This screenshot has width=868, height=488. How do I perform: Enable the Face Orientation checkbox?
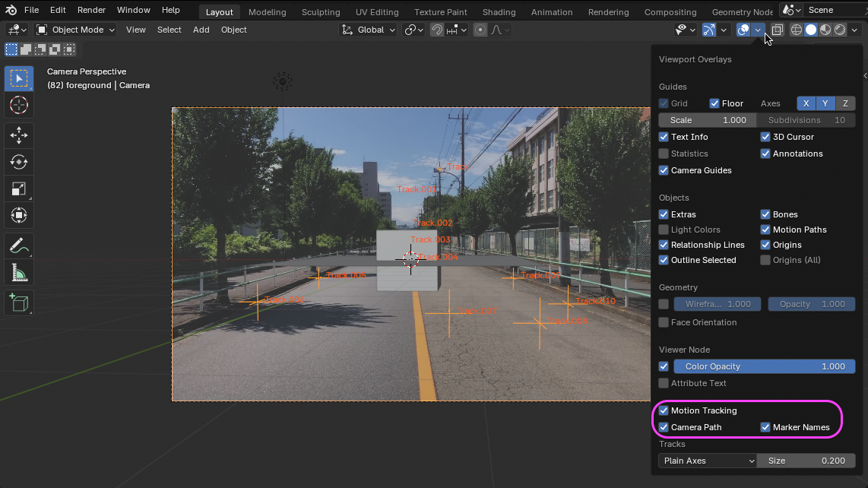coord(664,322)
